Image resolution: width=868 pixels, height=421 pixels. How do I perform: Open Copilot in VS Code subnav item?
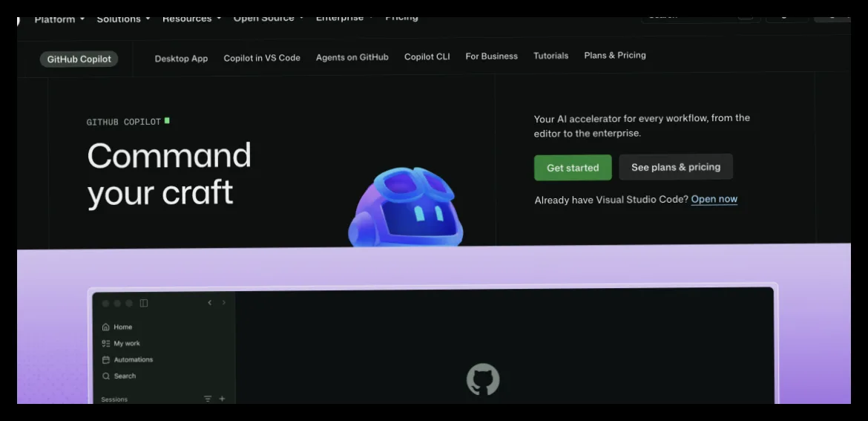coord(262,58)
